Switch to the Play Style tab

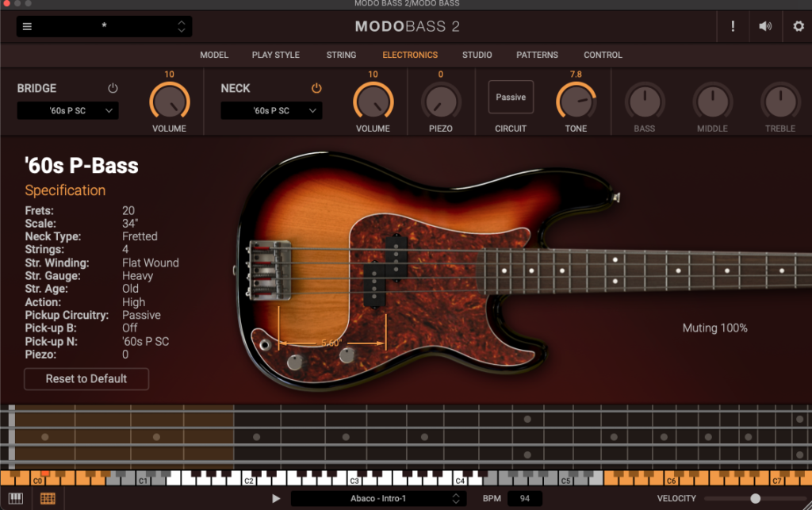pos(275,55)
